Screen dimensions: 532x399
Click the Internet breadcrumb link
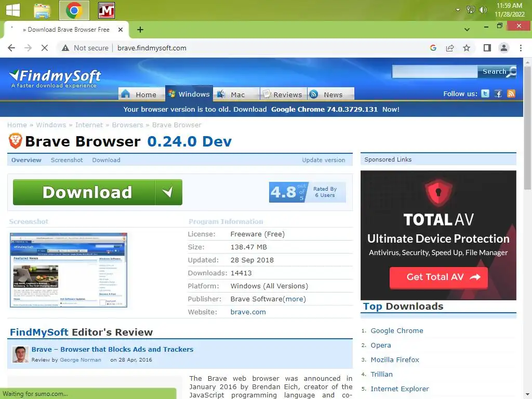pyautogui.click(x=89, y=125)
